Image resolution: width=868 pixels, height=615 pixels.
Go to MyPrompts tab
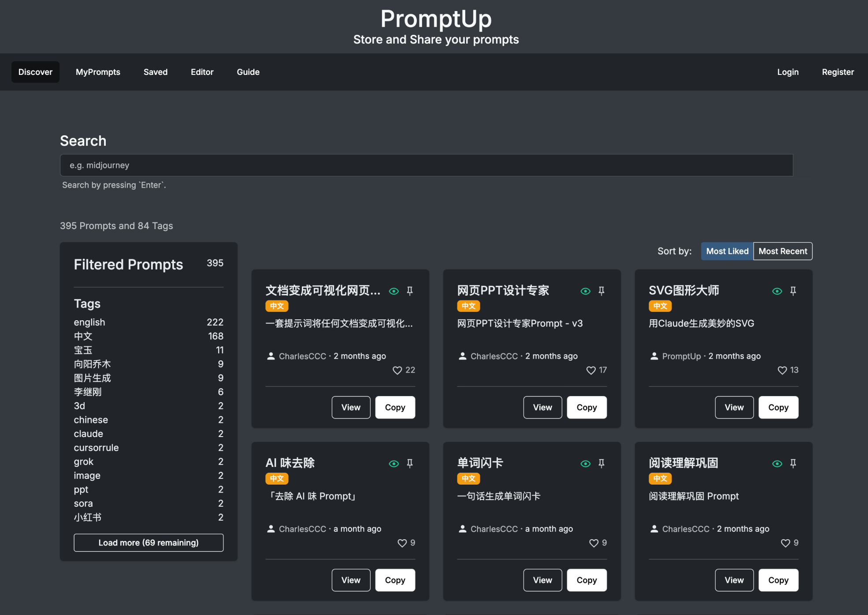98,72
